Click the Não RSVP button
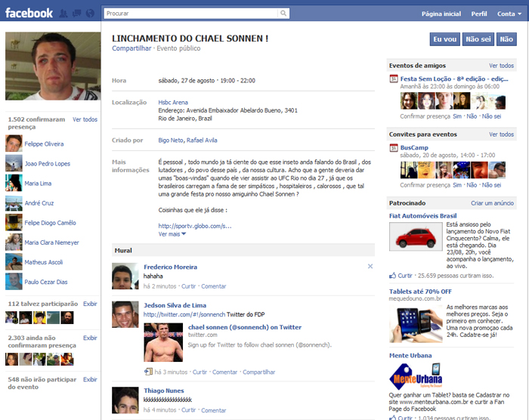This screenshot has width=529, height=420. click(506, 39)
